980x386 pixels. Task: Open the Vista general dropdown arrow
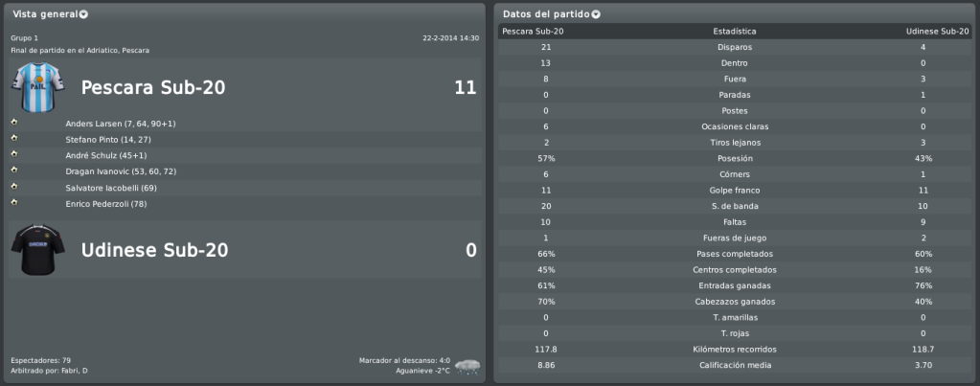click(83, 14)
